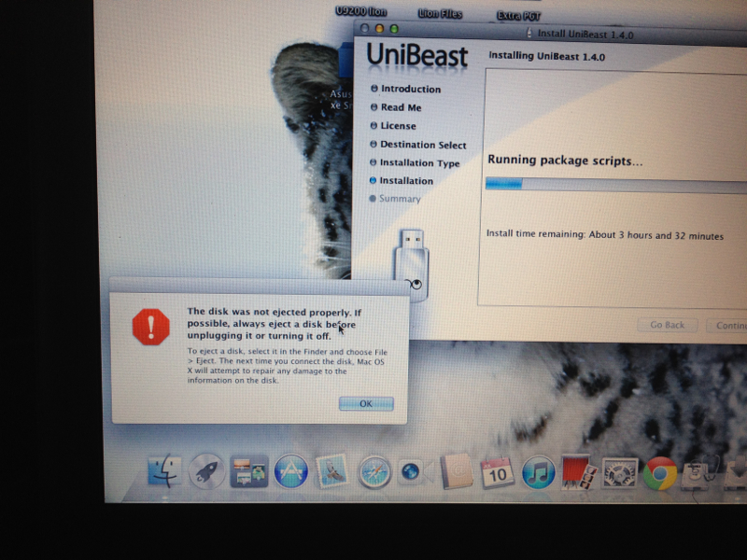Click the Installing UniBeast 1.4.0 heading
The height and width of the screenshot is (560, 747).
[x=547, y=56]
